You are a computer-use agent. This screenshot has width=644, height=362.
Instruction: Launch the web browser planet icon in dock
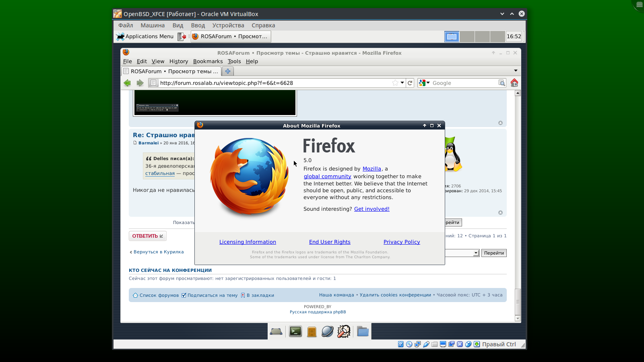coord(327,331)
